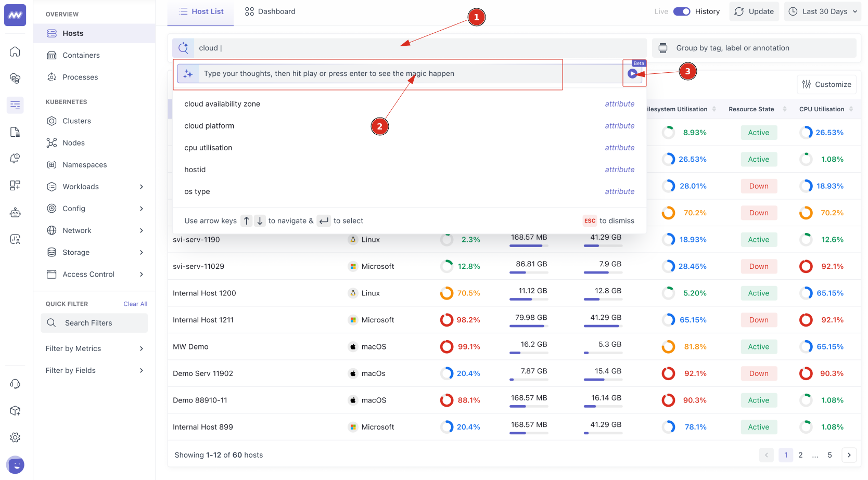Click the Update button
The image size is (868, 480).
[754, 11]
